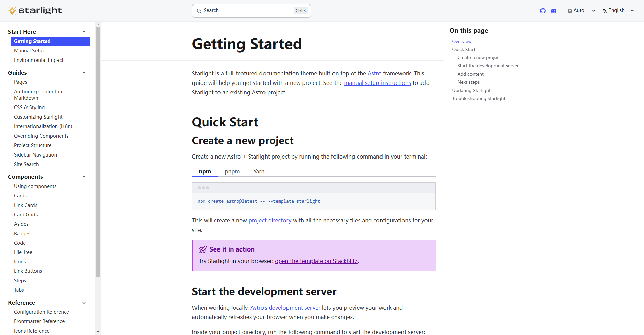Open the English language dropdown

618,11
